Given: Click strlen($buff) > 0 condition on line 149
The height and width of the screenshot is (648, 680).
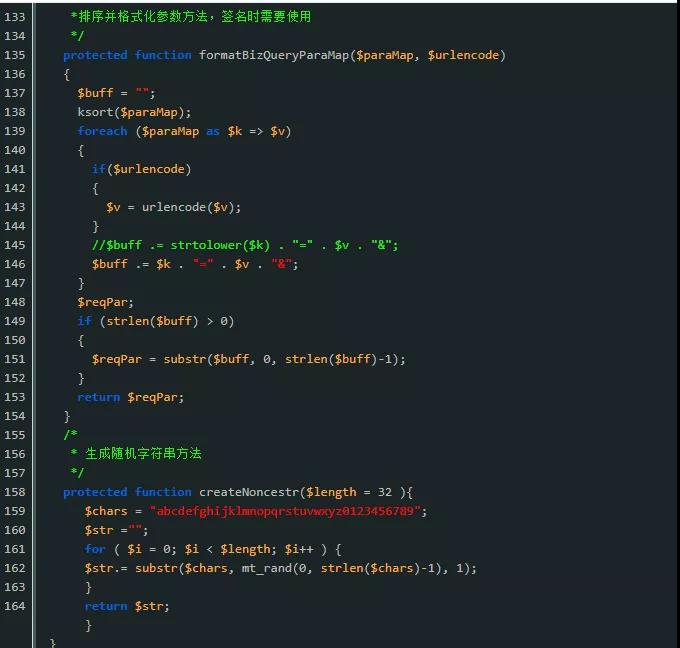Looking at the screenshot, I should coord(167,321).
